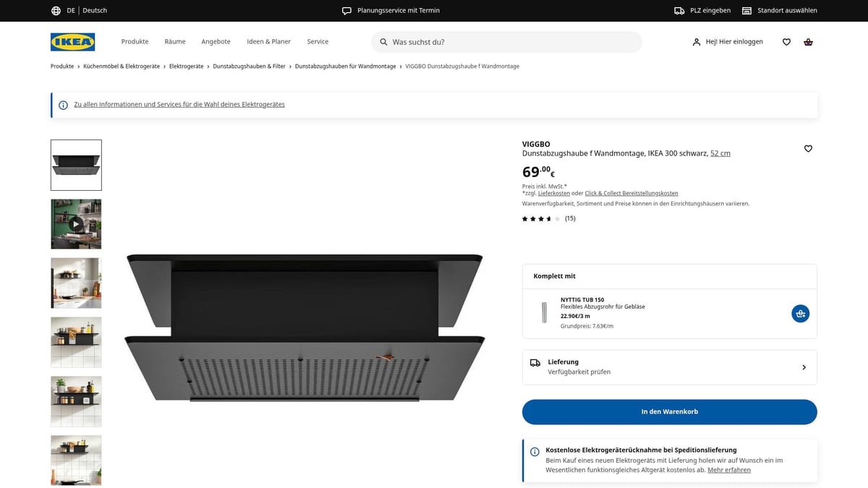Screen dimensions: 868x488
Task: Click the store icon beside Standort auswählen
Action: point(746,10)
